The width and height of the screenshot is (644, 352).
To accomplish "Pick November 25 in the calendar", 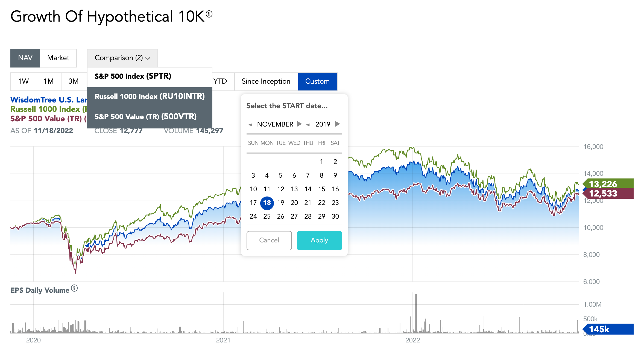I will [267, 216].
